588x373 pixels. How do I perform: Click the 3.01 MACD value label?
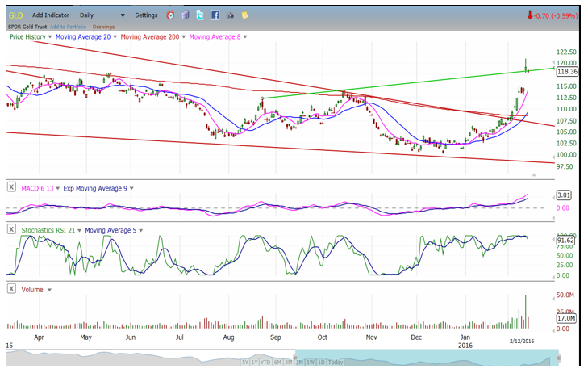[x=564, y=195]
